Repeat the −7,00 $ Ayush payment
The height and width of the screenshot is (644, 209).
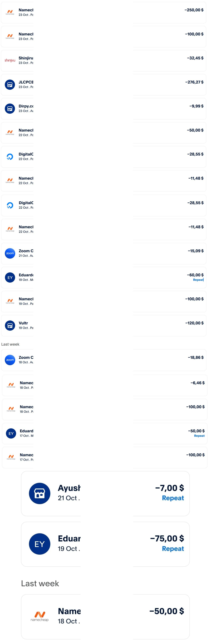click(x=173, y=498)
